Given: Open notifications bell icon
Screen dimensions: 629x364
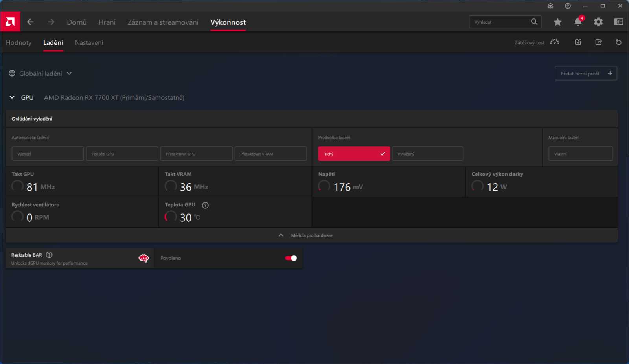Looking at the screenshot, I should [x=578, y=22].
